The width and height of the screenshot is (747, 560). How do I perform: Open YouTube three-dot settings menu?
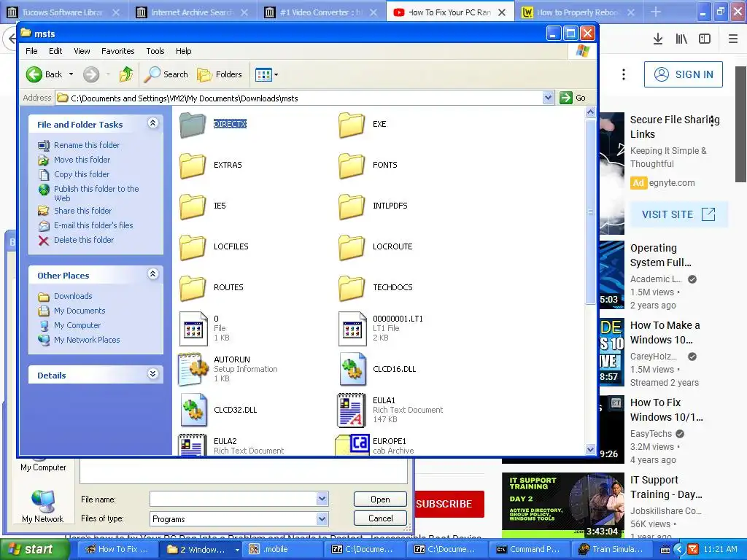tap(623, 74)
